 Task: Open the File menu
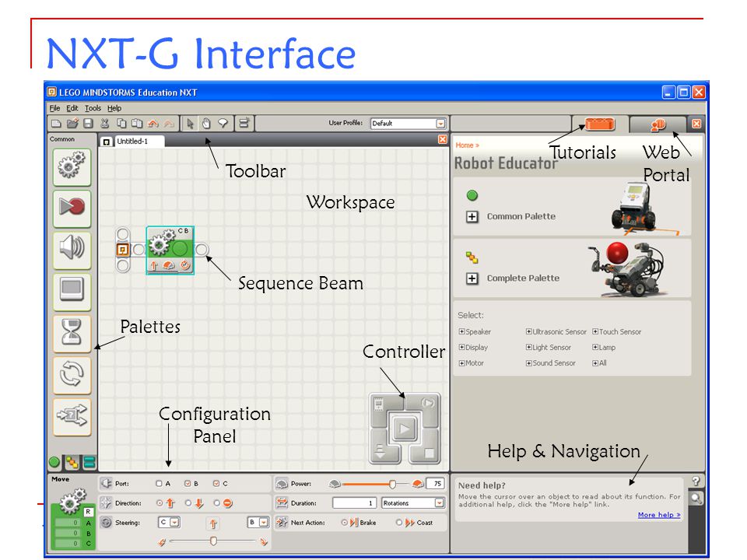pyautogui.click(x=54, y=108)
